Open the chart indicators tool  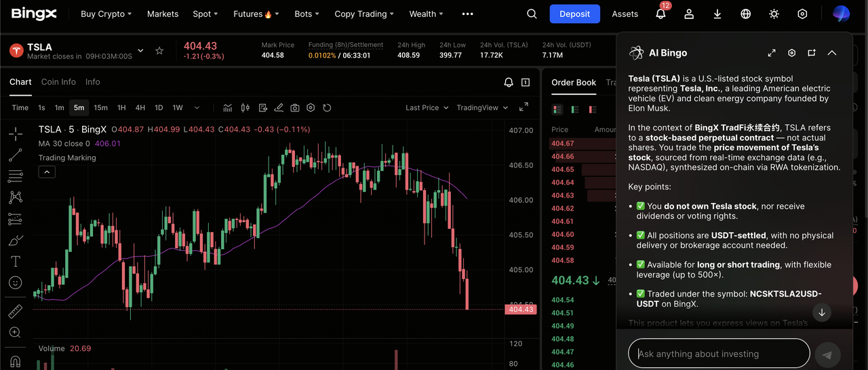(x=228, y=108)
